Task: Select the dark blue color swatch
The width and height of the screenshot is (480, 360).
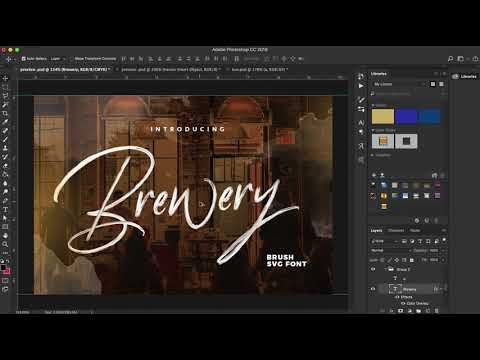Action: click(x=429, y=117)
